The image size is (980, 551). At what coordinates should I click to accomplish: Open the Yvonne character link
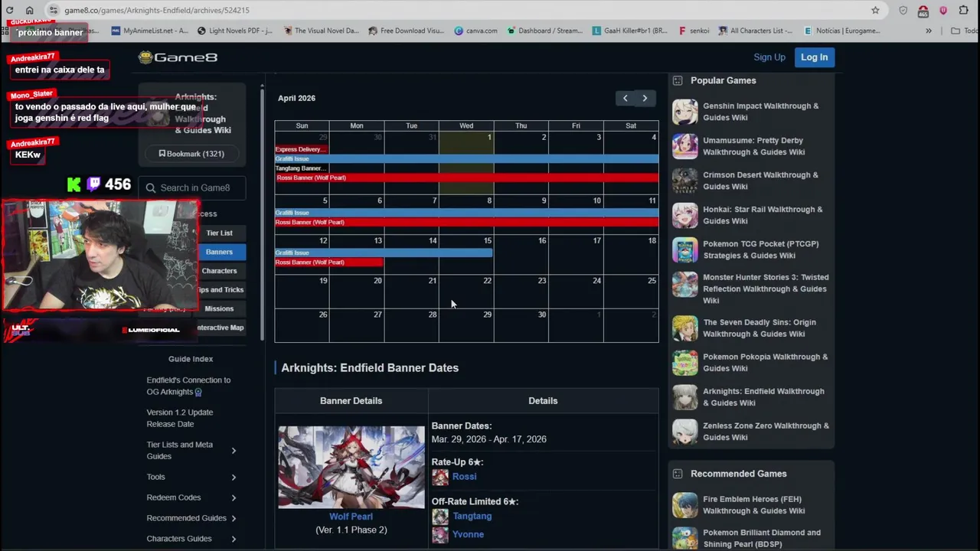coord(468,534)
